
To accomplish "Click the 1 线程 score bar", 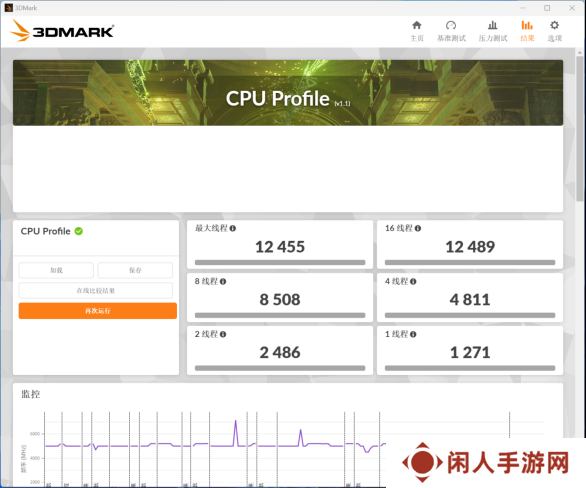I will pyautogui.click(x=470, y=368).
